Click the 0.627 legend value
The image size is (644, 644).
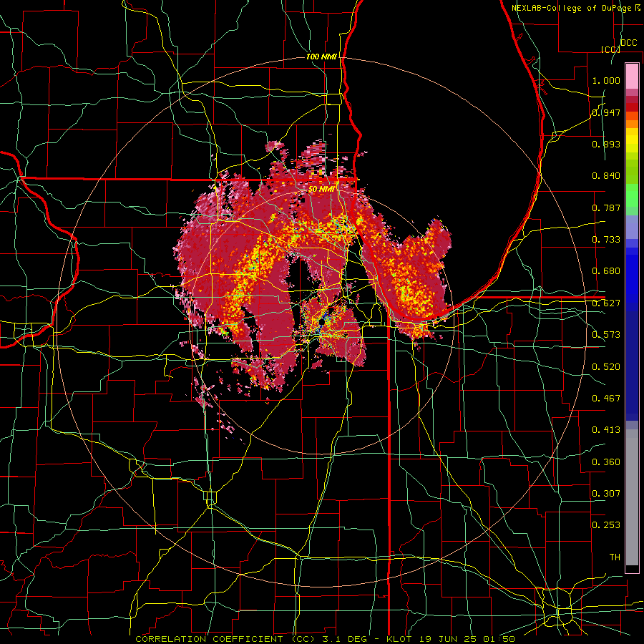coord(606,303)
